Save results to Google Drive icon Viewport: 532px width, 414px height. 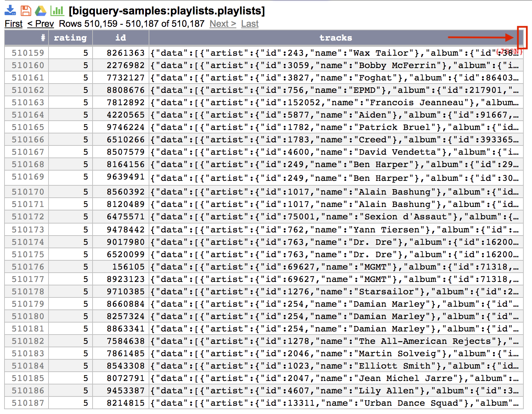pos(41,11)
